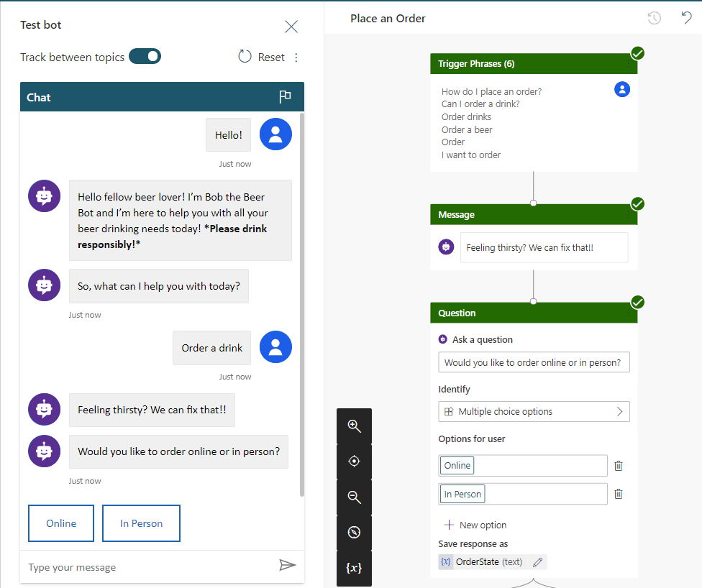Open Question node options menu
The image size is (702, 588).
[x=628, y=313]
